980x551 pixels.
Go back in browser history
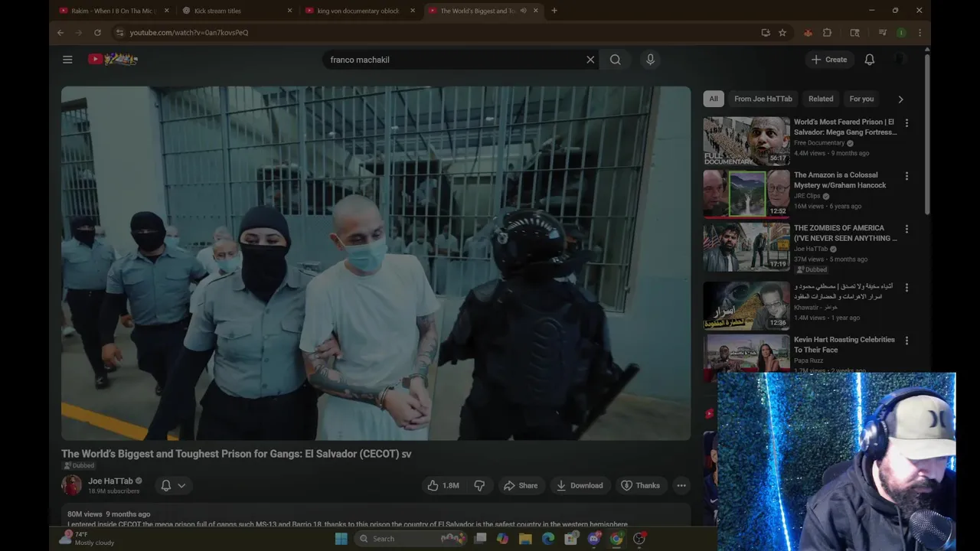pos(60,33)
